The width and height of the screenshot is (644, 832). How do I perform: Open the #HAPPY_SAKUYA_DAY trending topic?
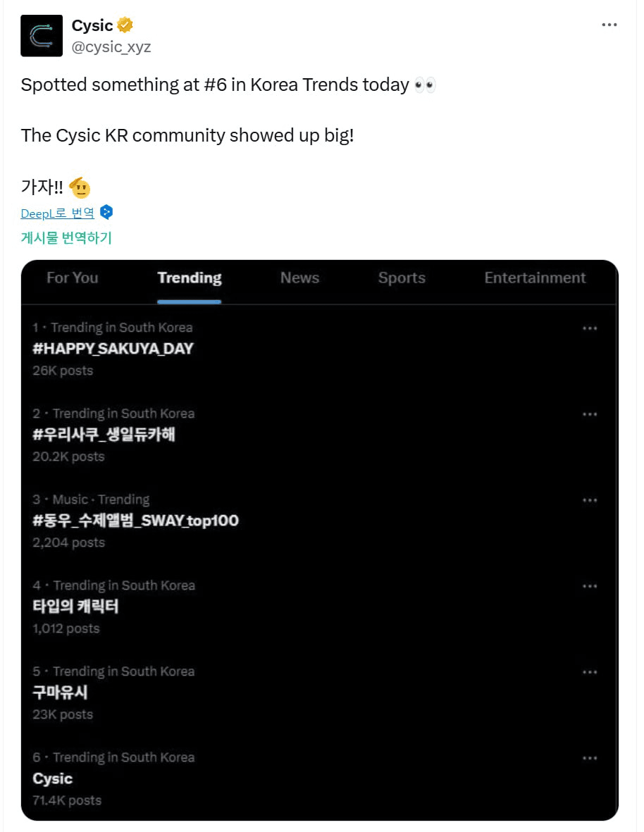coord(113,349)
